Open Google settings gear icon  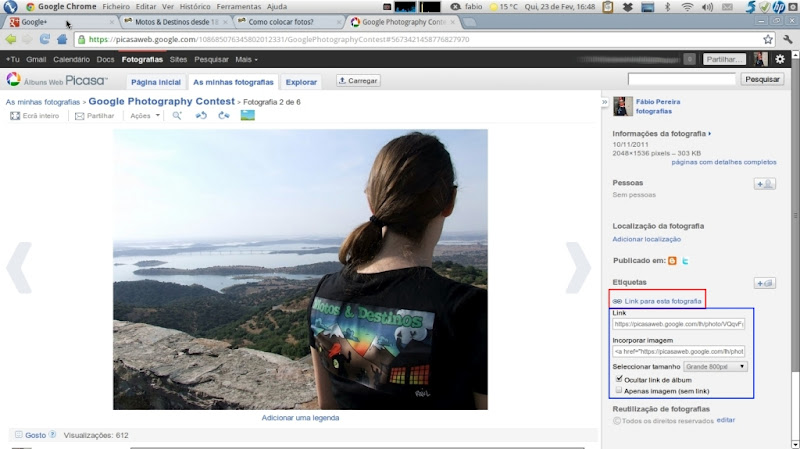pos(780,59)
